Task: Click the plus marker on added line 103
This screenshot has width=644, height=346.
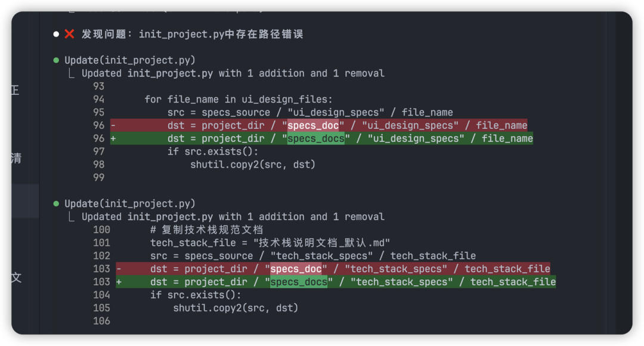Action: (x=119, y=282)
